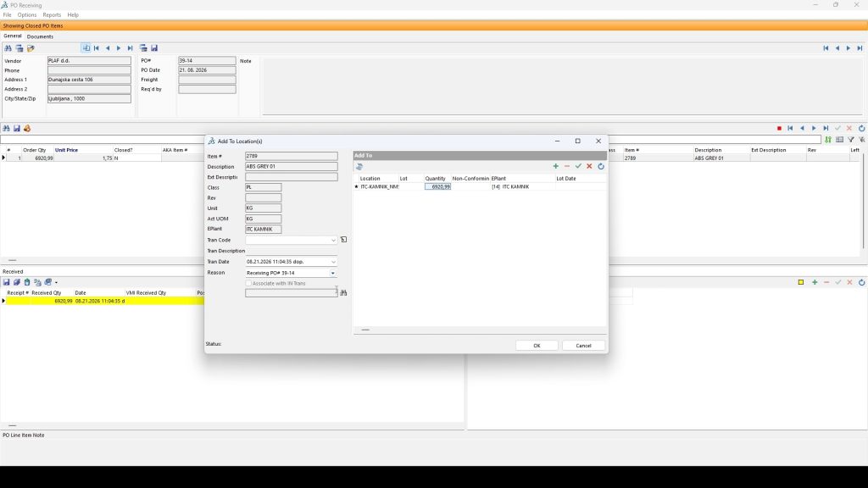868x488 pixels.
Task: Click the PO# field showing 39-14
Action: 207,61
